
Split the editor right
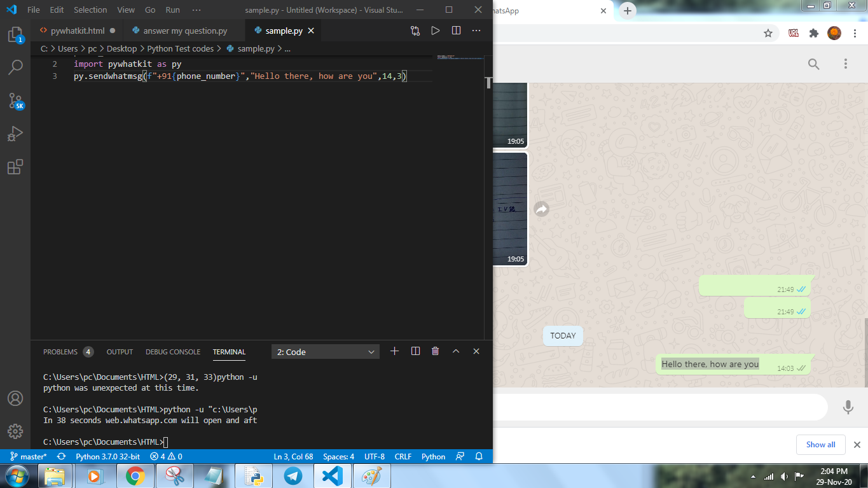point(456,31)
